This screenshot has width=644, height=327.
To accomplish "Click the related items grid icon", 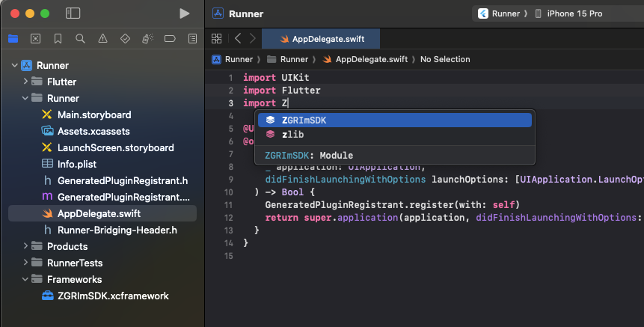I will tap(216, 39).
